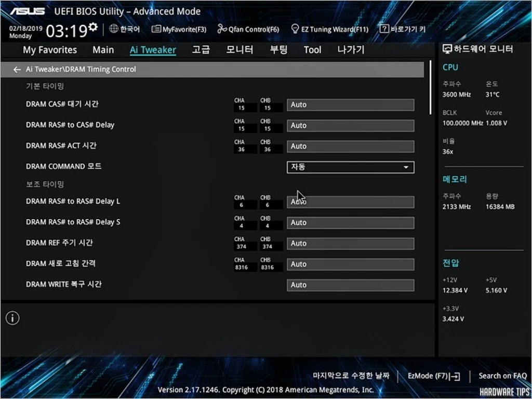Open the DRAM COMMAND 모드 dropdown
532x399 pixels.
[351, 167]
